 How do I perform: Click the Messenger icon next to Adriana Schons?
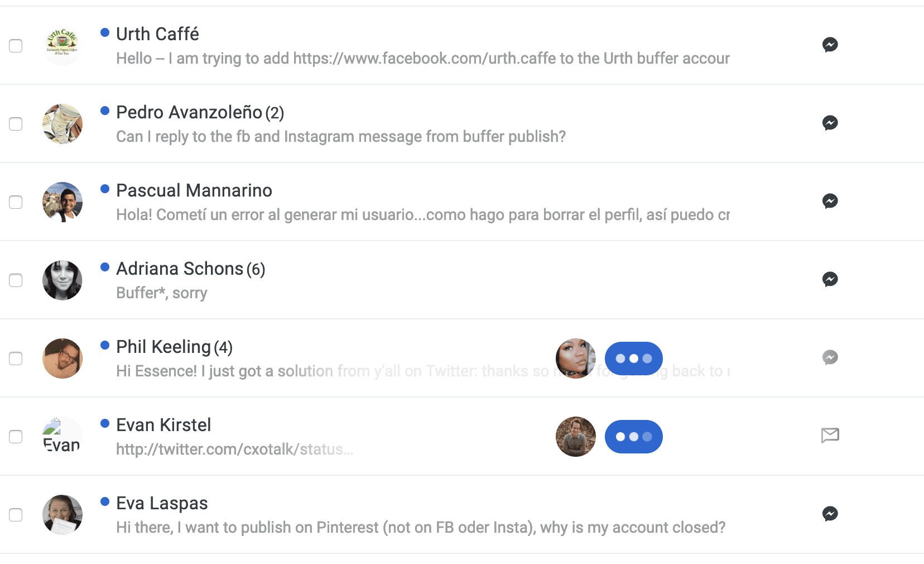(x=830, y=280)
